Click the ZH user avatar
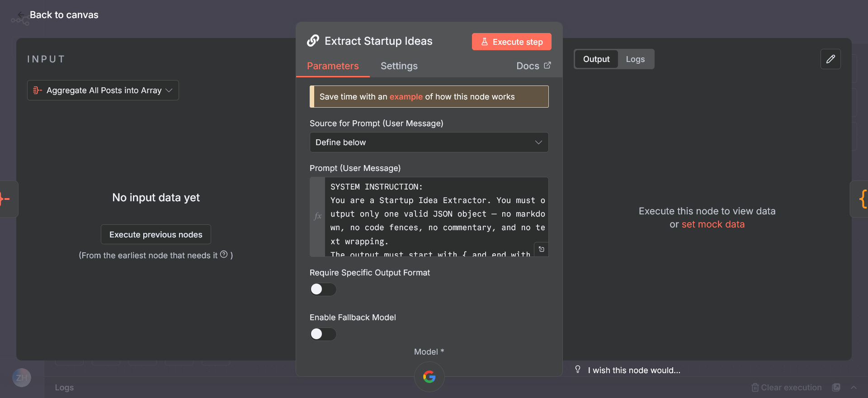868x398 pixels. click(22, 378)
